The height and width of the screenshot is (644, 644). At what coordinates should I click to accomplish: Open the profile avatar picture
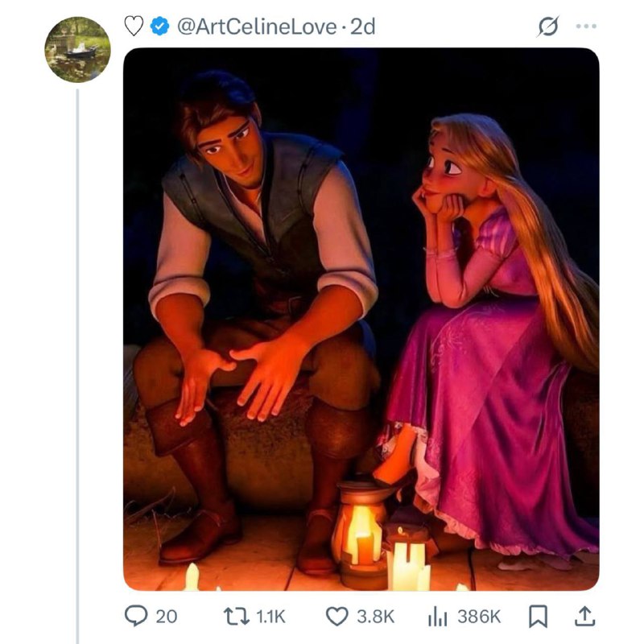point(77,49)
